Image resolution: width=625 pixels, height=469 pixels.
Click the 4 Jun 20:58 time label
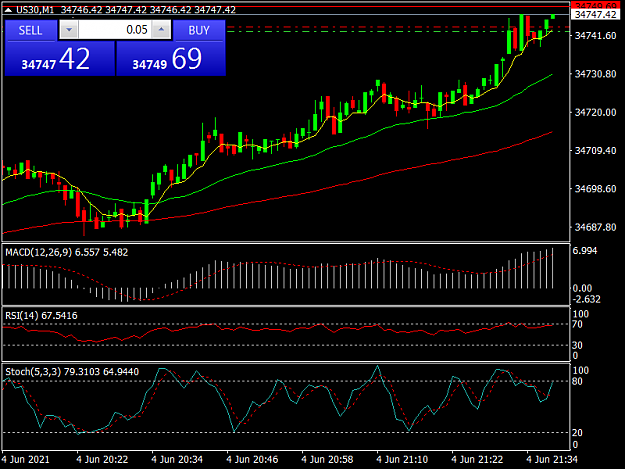327,459
